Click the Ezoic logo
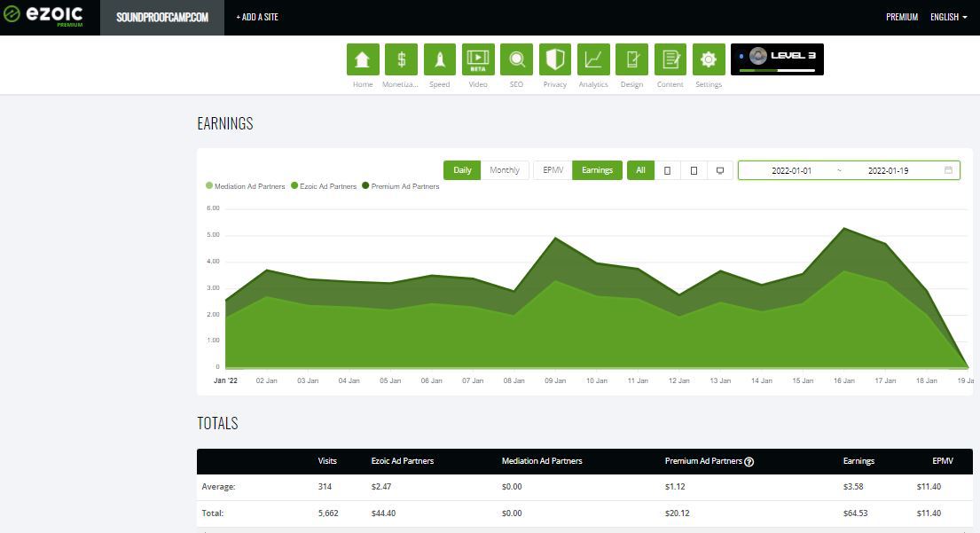Viewport: 980px width, 533px height. (43, 16)
